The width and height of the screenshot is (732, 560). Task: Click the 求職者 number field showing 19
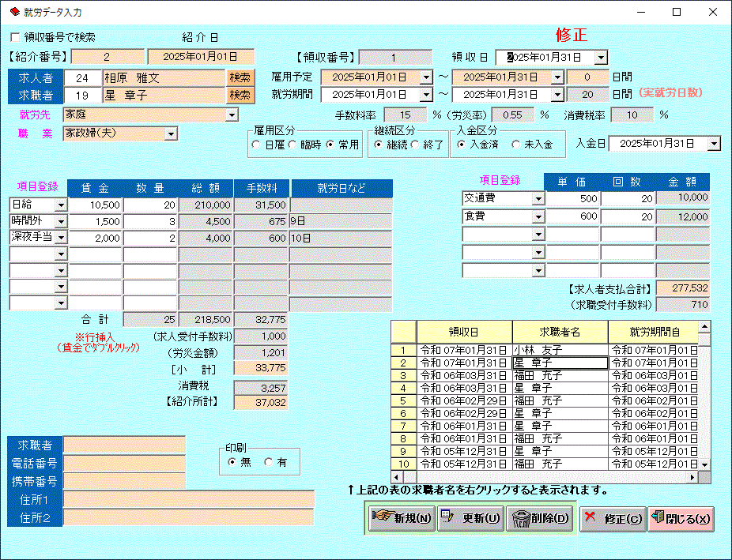pyautogui.click(x=83, y=95)
